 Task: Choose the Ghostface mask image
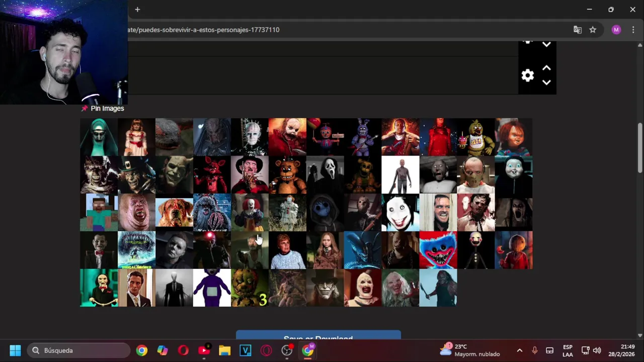pyautogui.click(x=325, y=174)
